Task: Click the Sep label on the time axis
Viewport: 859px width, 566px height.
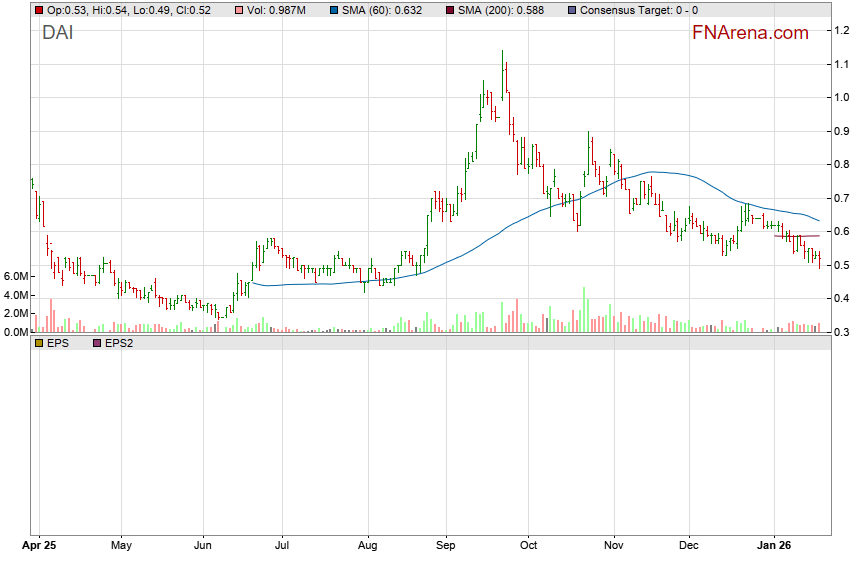Action: [x=446, y=546]
